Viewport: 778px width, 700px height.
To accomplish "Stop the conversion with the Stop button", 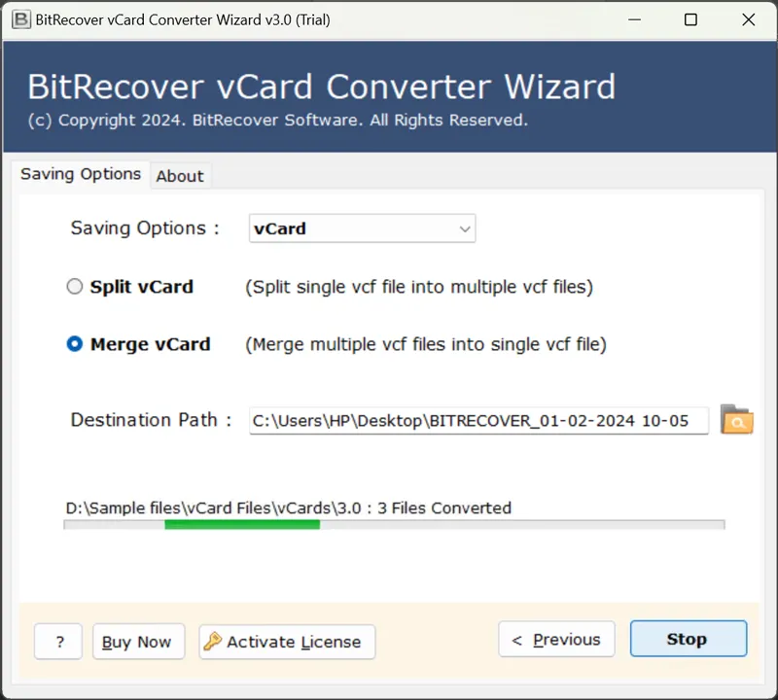I will tap(688, 640).
